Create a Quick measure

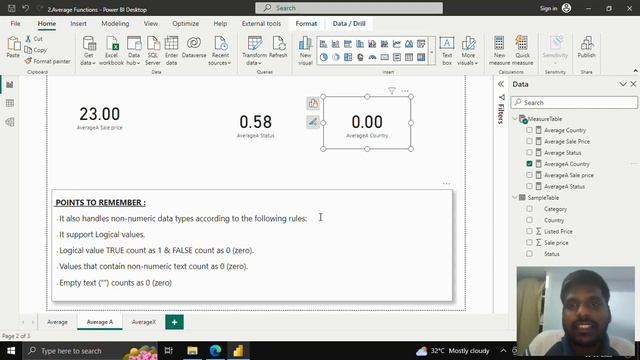tap(522, 51)
